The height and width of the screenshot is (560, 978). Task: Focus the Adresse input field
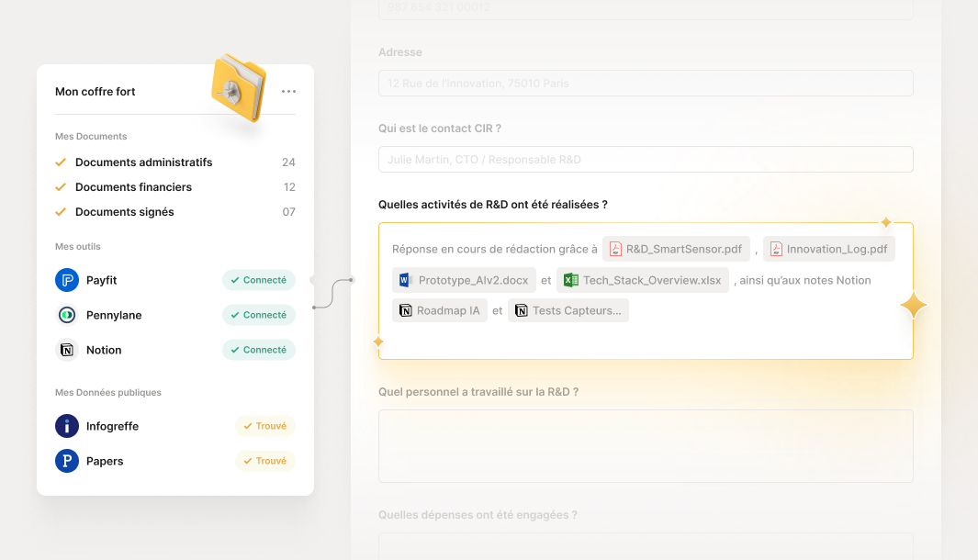tap(646, 83)
